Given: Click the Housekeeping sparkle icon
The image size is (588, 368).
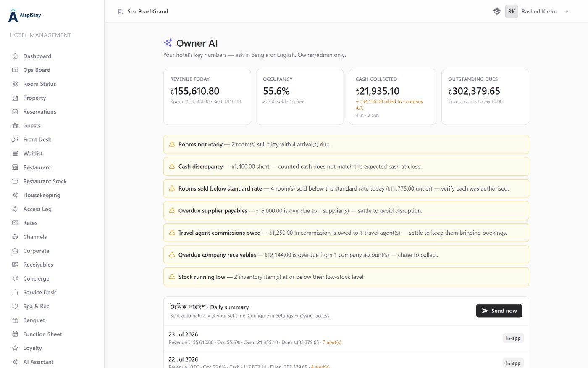Looking at the screenshot, I should [15, 195].
